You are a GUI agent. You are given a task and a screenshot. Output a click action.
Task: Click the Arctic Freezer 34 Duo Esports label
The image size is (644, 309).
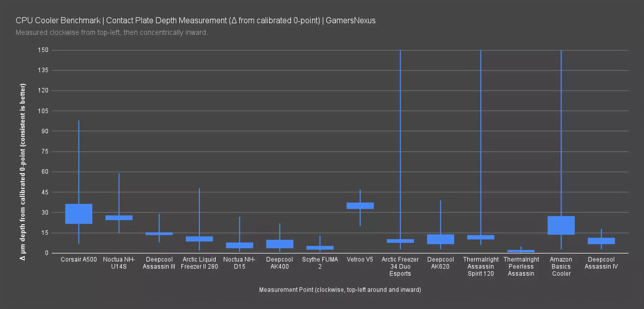(x=400, y=266)
